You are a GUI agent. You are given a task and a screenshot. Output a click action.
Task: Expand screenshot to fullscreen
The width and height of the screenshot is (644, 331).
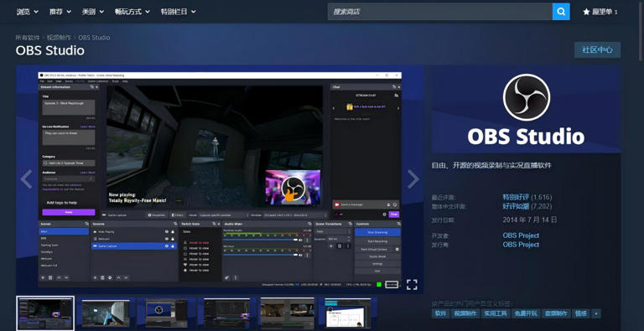click(412, 285)
